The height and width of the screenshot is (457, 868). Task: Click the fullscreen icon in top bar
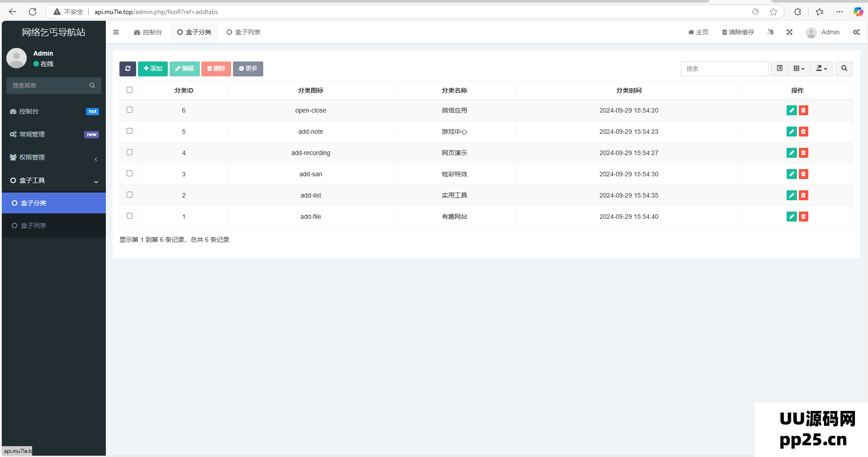point(789,32)
